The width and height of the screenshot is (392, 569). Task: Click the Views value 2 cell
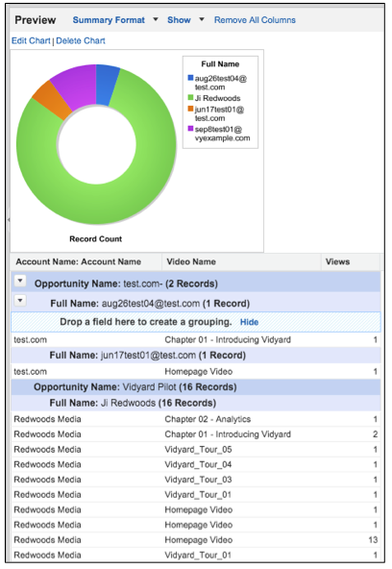(x=376, y=434)
